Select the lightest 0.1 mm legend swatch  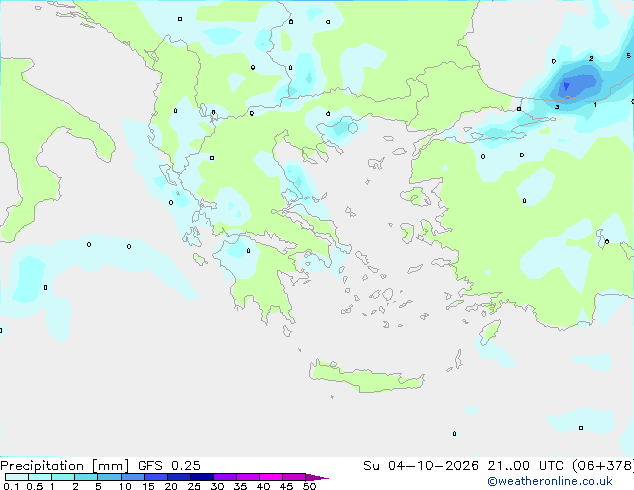(17, 477)
